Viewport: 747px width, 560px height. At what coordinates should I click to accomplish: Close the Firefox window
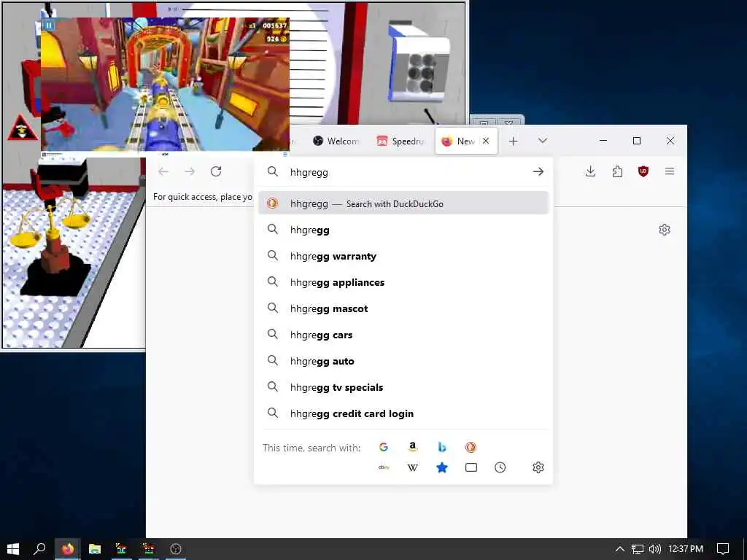(670, 141)
